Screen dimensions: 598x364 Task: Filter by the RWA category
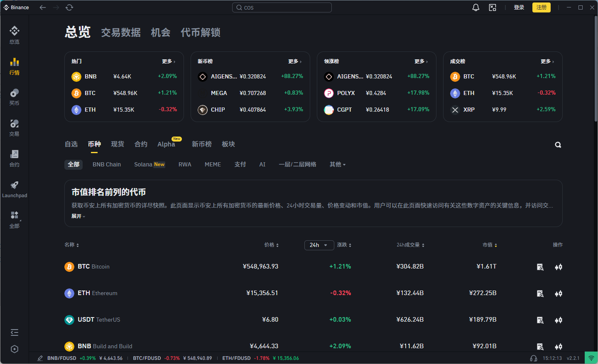click(185, 164)
